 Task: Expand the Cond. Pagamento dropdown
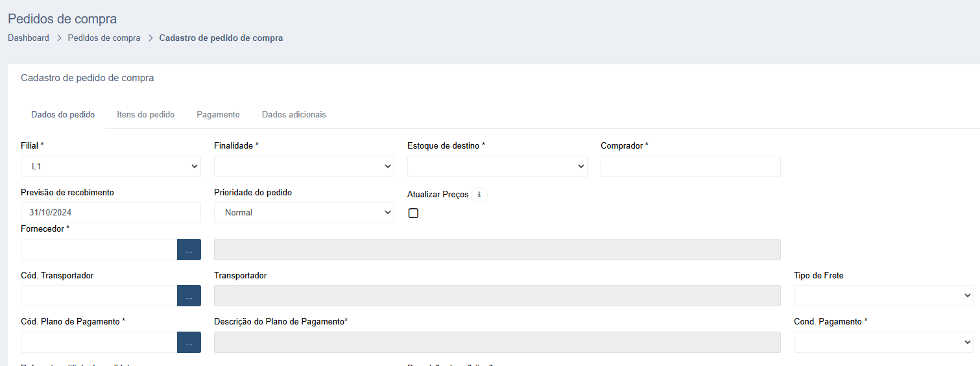883,343
